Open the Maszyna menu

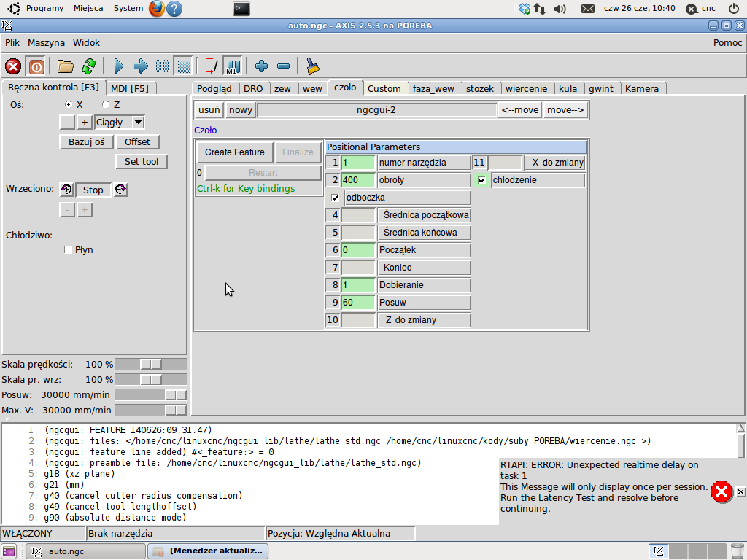[46, 43]
